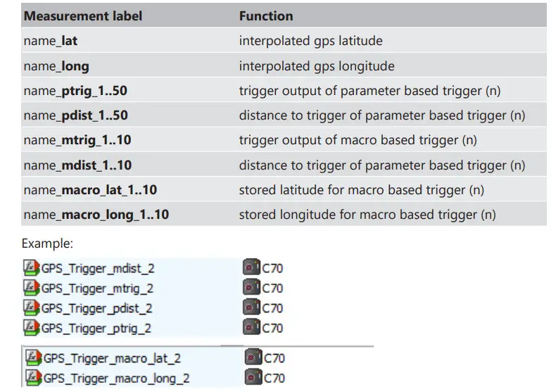The height and width of the screenshot is (392, 556).
Task: Click the "Measurement label" column header
Action: [82, 15]
